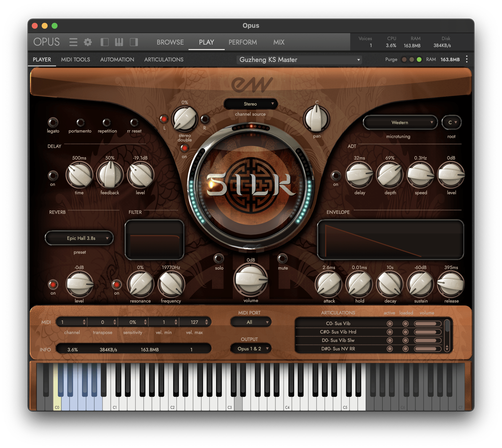
Task: Open the hamburger main menu icon
Action: pyautogui.click(x=73, y=42)
